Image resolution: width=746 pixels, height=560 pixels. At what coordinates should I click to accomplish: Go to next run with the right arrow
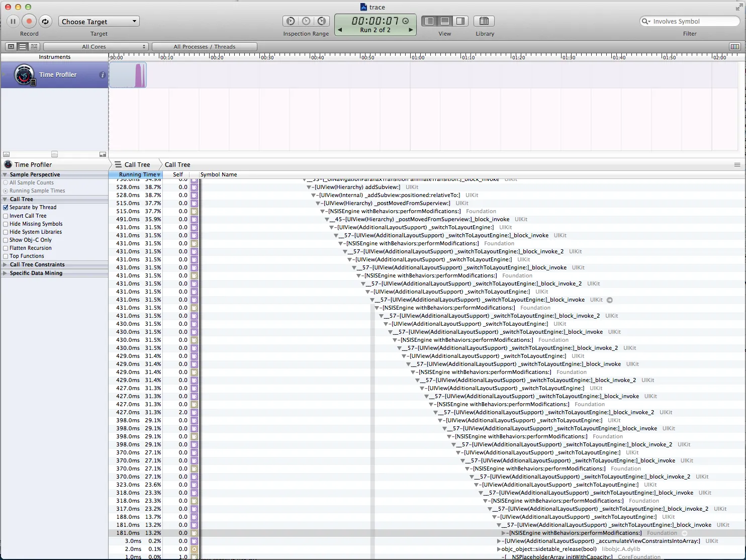[x=411, y=30]
